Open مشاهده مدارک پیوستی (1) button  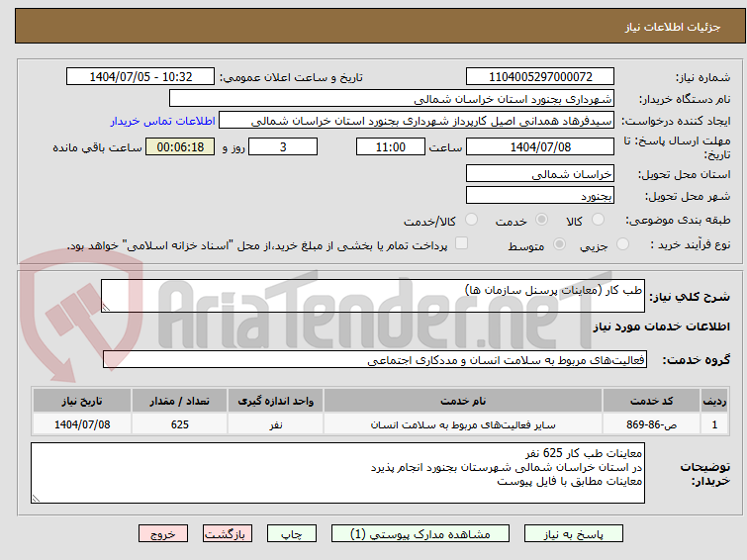coord(420,534)
